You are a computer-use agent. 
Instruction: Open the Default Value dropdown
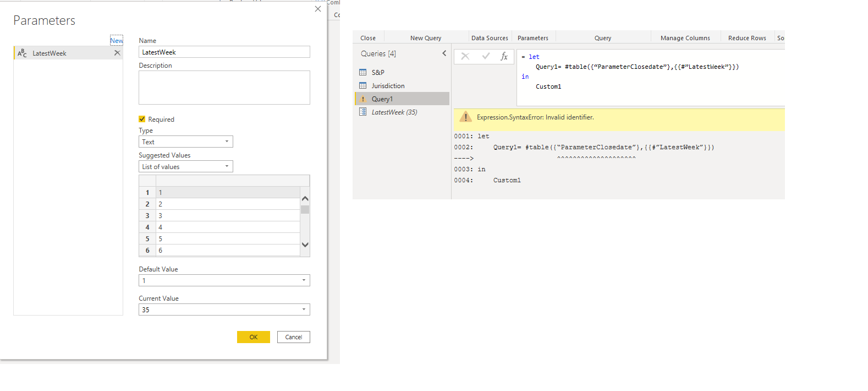(x=224, y=280)
